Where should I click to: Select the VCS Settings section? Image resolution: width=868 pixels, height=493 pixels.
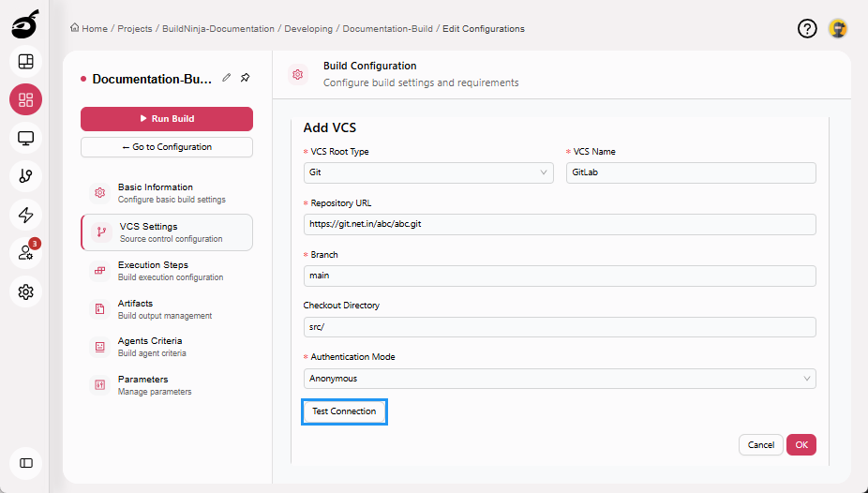coord(167,232)
